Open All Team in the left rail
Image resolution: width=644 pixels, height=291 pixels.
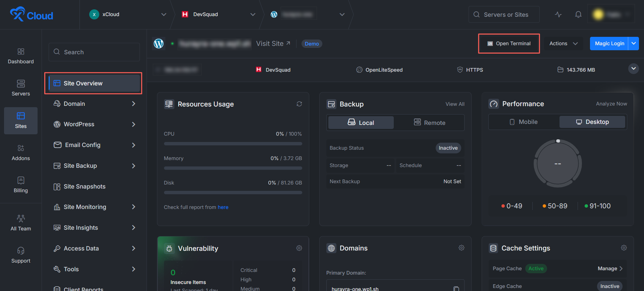click(21, 223)
